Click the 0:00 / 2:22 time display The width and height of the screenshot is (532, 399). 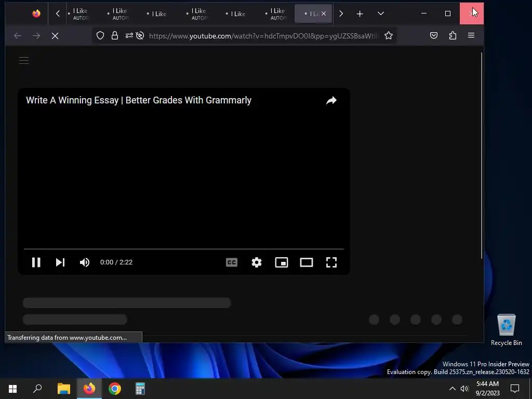116,262
